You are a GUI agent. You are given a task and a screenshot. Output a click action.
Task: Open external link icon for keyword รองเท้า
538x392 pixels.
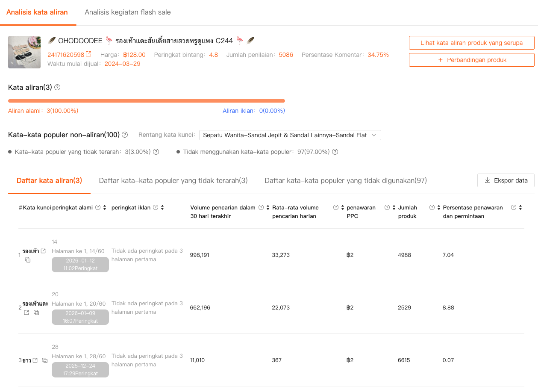click(x=43, y=251)
